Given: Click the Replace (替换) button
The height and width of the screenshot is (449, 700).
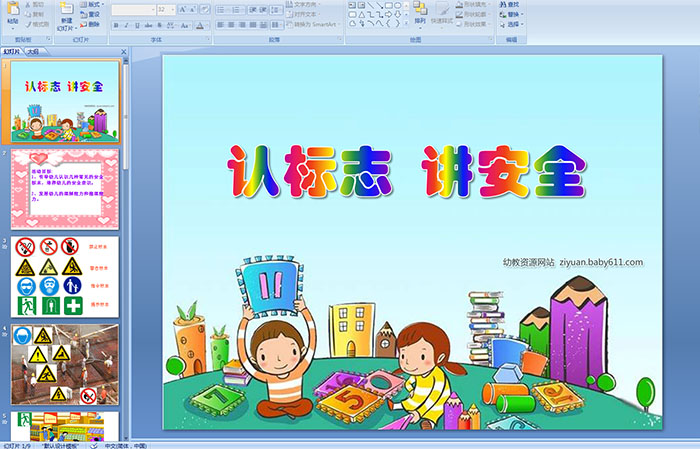Looking at the screenshot, I should coord(512,14).
